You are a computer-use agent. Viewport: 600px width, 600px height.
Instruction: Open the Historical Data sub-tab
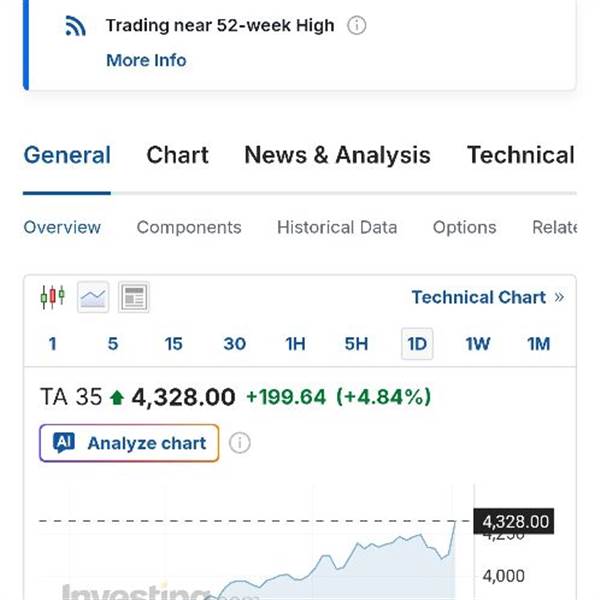[x=337, y=227]
